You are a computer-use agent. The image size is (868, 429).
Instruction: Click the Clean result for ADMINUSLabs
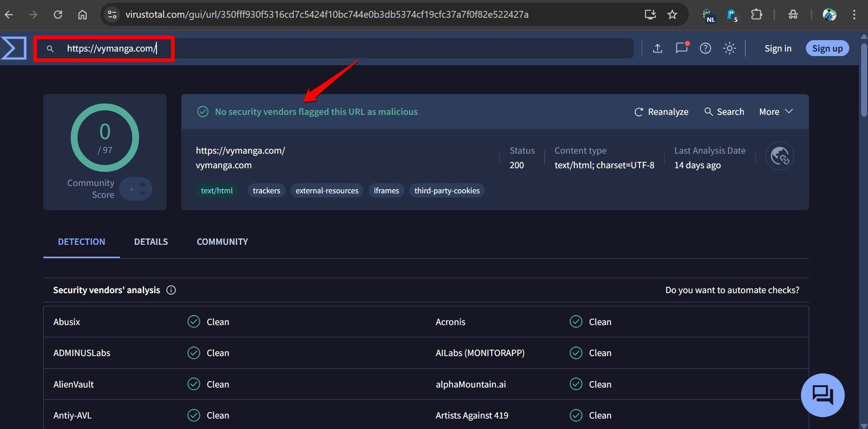208,353
